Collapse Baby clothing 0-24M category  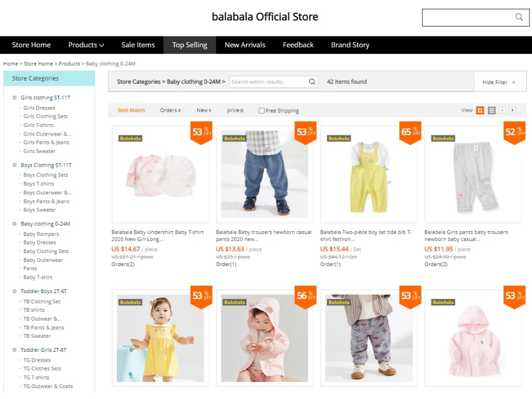pyautogui.click(x=15, y=224)
